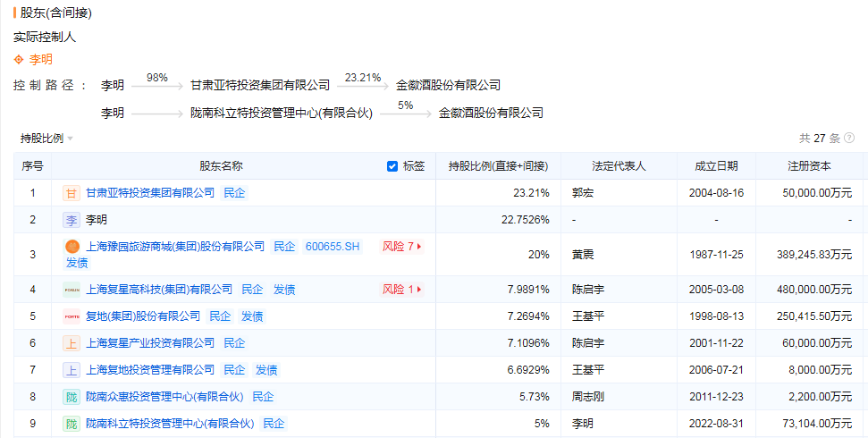This screenshot has width=868, height=438.
Task: Click legal representative 郭宏
Action: (x=583, y=193)
